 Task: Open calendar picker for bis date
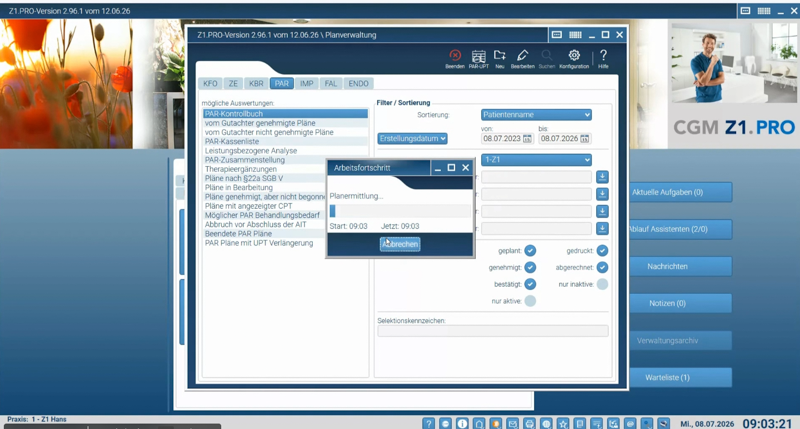(x=585, y=139)
